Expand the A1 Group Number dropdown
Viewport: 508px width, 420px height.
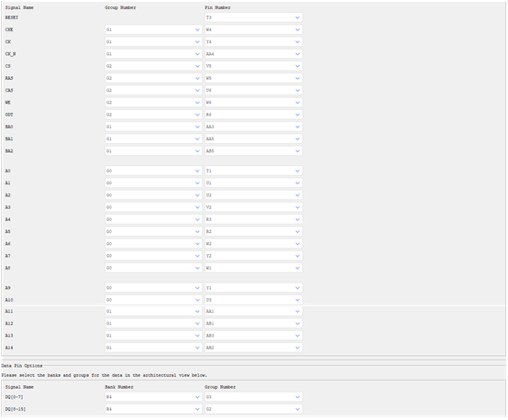(153, 183)
